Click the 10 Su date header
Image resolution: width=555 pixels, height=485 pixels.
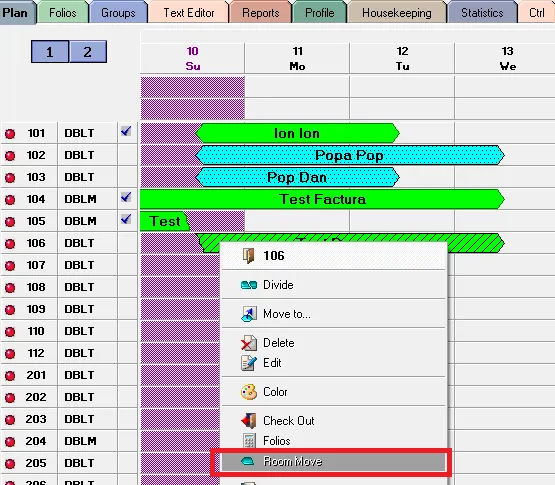[193, 58]
